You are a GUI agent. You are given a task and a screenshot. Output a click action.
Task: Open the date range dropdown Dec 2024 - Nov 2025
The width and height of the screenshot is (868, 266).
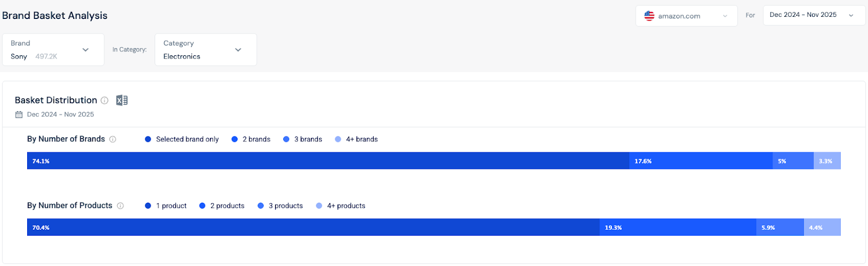point(814,15)
